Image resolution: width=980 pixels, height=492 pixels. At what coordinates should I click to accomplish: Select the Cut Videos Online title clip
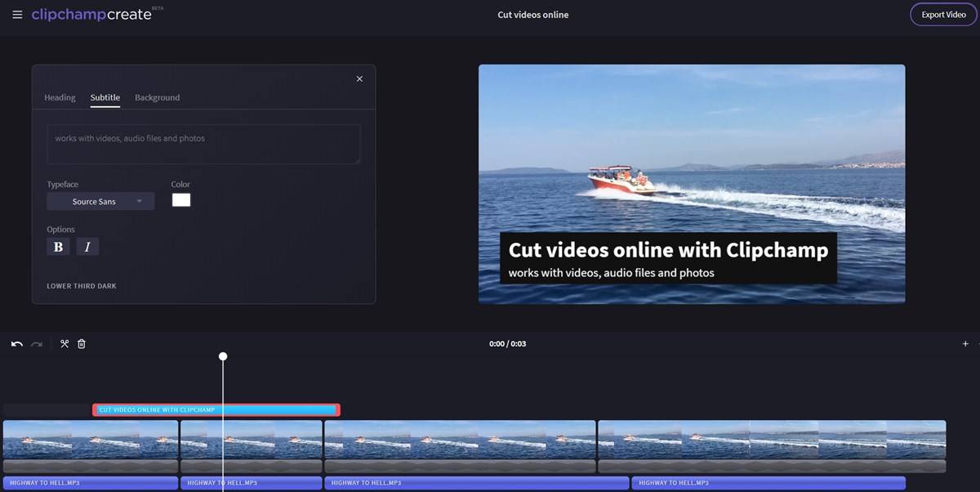tap(216, 409)
